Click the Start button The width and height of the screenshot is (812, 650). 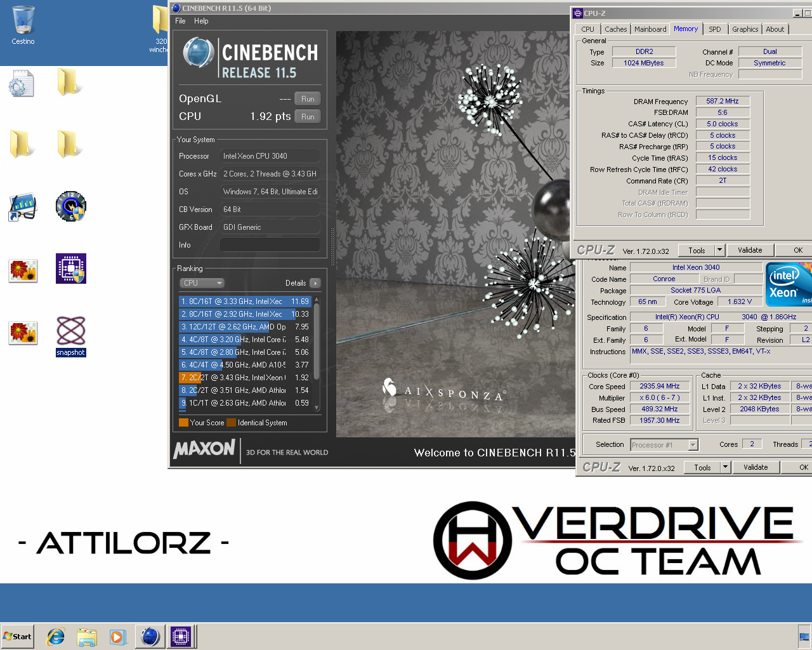tap(17, 637)
